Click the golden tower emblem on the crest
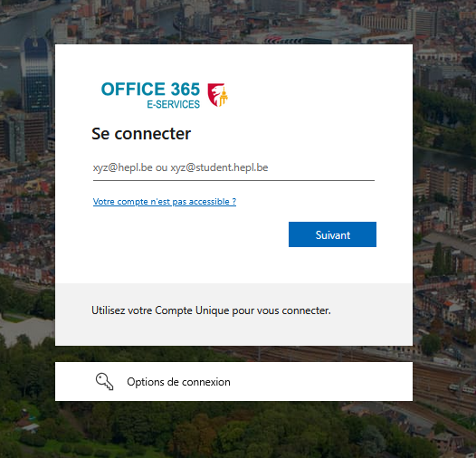This screenshot has height=458, width=476. point(224,96)
